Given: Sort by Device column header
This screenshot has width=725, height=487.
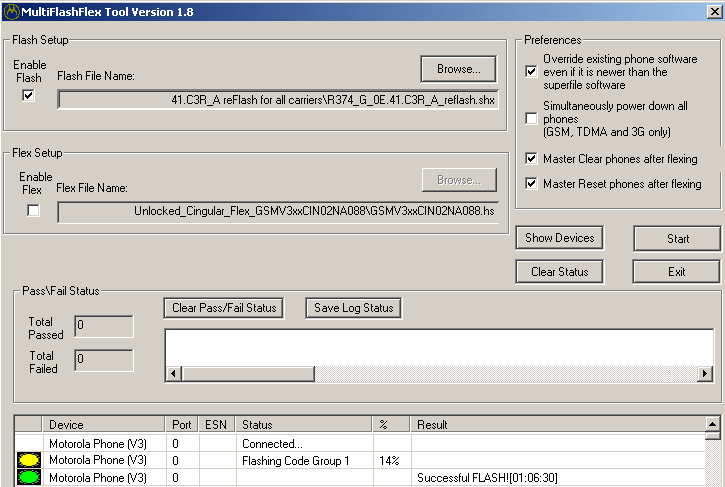Looking at the screenshot, I should [104, 425].
